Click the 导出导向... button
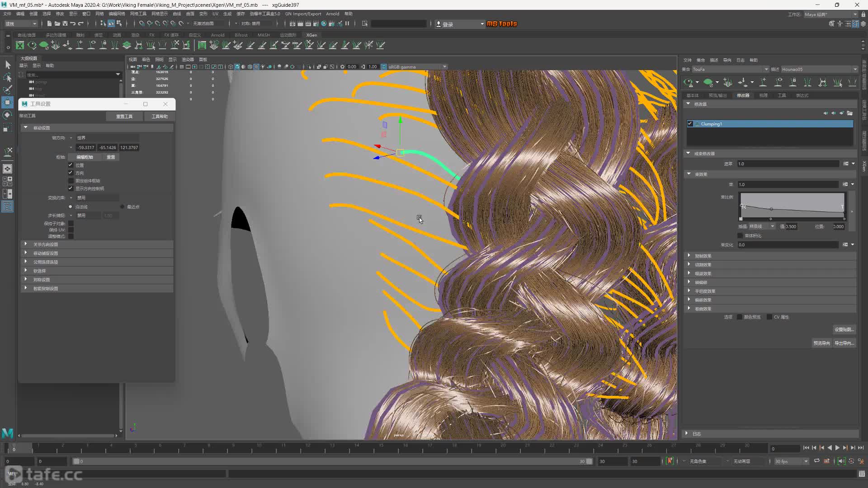This screenshot has width=868, height=488. pos(844,343)
